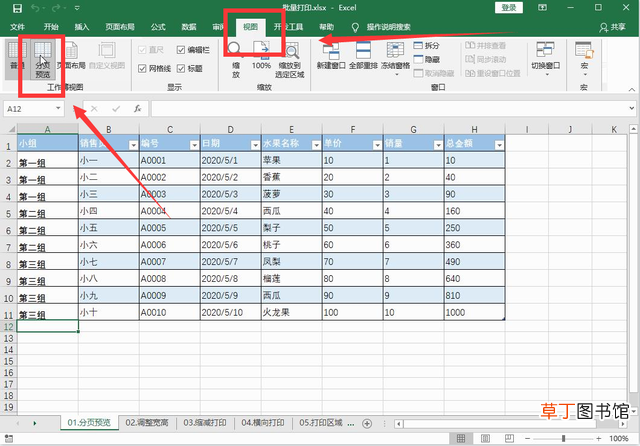Open Custom Views (自定义视图)
Image resolution: width=640 pixels, height=446 pixels.
point(107,56)
